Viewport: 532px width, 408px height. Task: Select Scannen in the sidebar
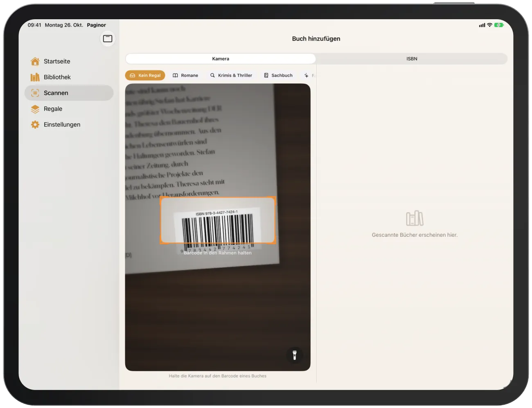click(69, 93)
